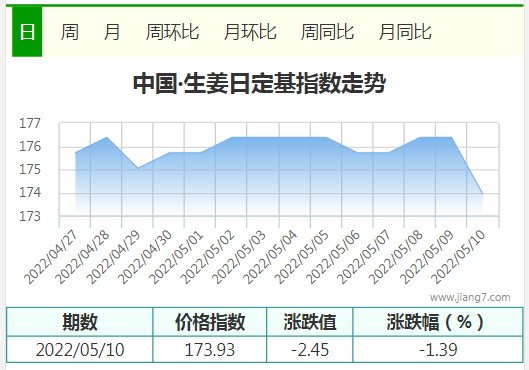This screenshot has width=529, height=370.
Task: Click the 涨跌值 column header
Action: pos(310,322)
